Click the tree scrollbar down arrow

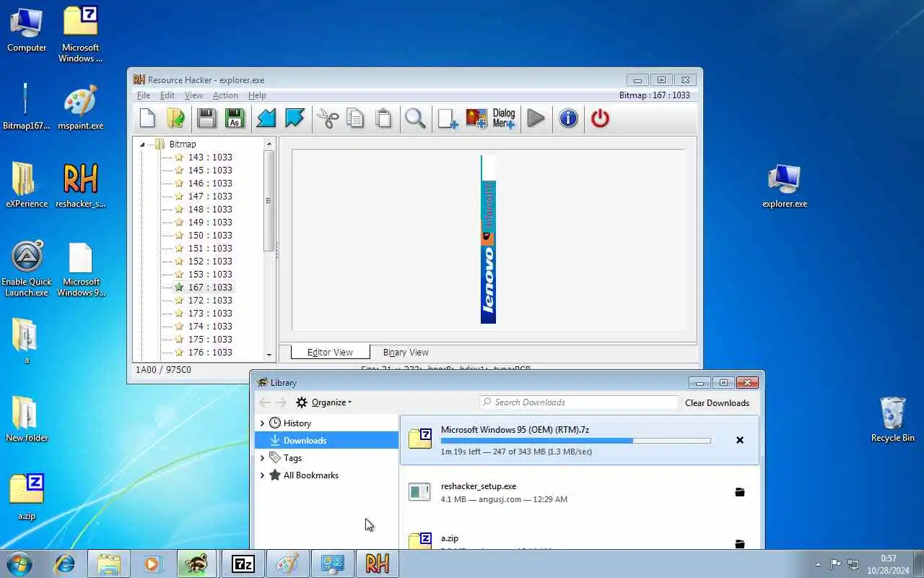click(x=269, y=355)
